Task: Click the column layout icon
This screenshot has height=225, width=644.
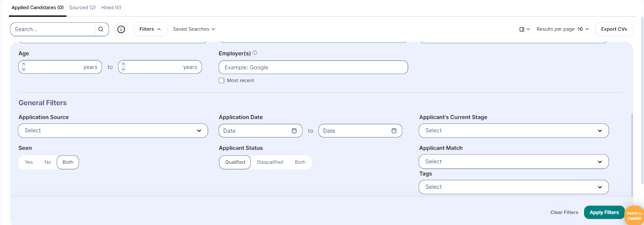Action: (x=522, y=29)
